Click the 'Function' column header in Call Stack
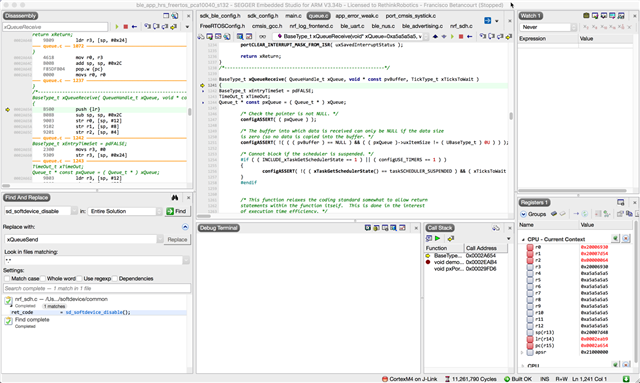640x383 pixels. (444, 248)
